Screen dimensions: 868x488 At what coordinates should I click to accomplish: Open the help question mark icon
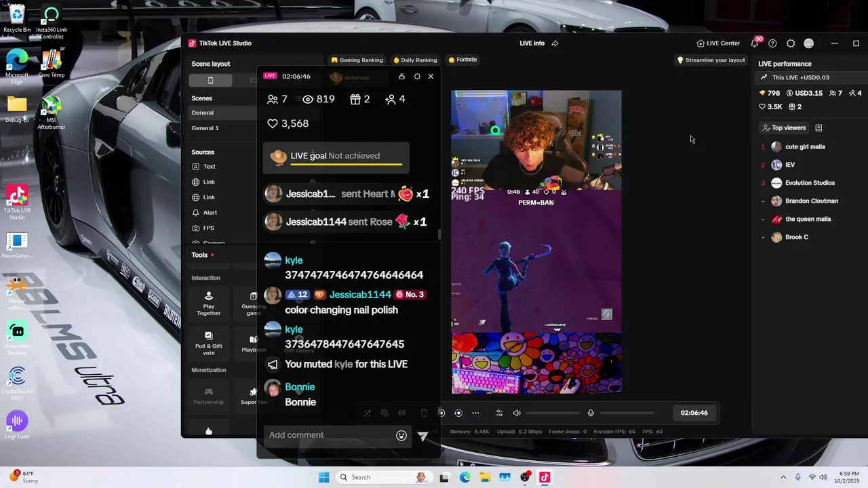[772, 43]
